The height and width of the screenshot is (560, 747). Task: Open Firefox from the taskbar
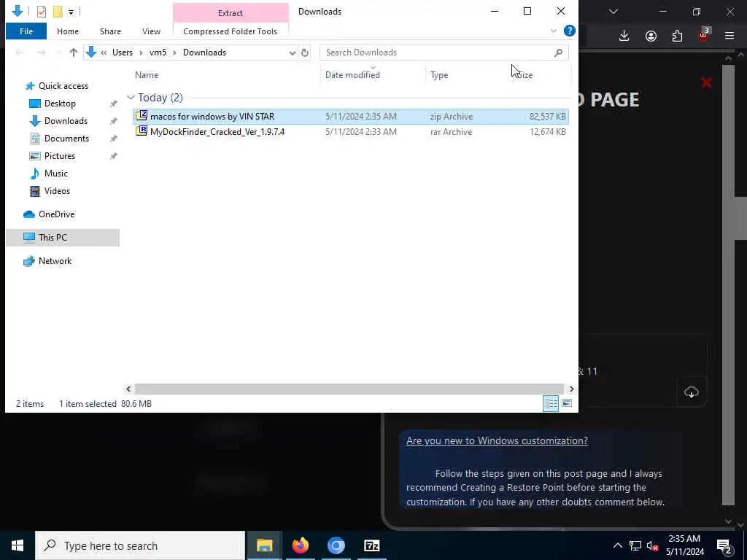coord(300,545)
